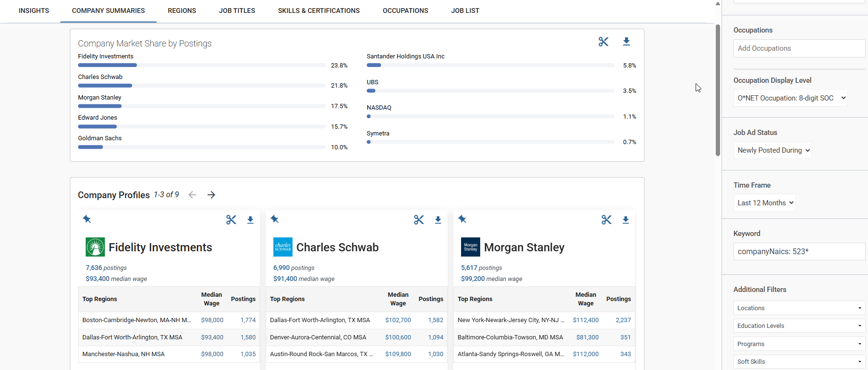Pin the Charles Schwab profile card
The height and width of the screenshot is (370, 868).
pos(274,219)
